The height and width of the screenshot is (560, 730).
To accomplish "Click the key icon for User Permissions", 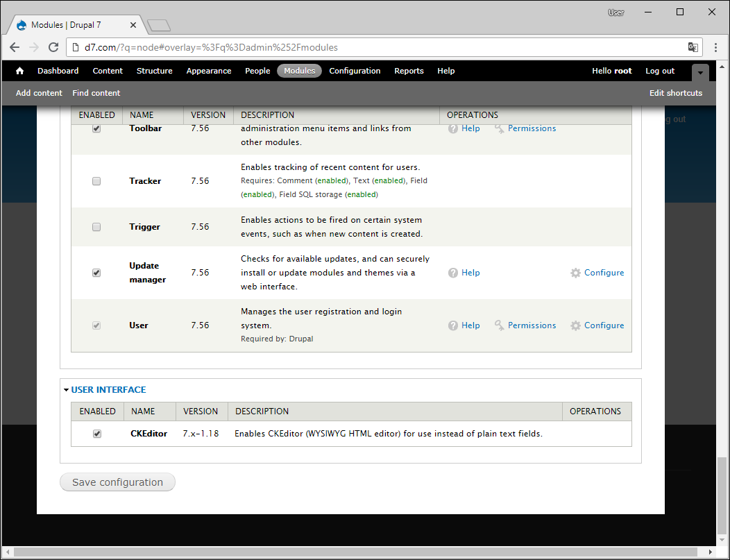I will 500,325.
